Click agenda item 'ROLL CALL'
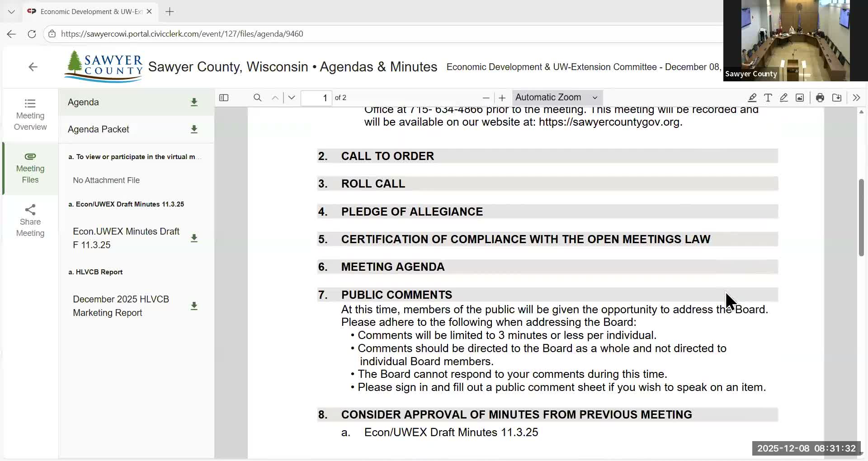868x461 pixels. pyautogui.click(x=373, y=183)
